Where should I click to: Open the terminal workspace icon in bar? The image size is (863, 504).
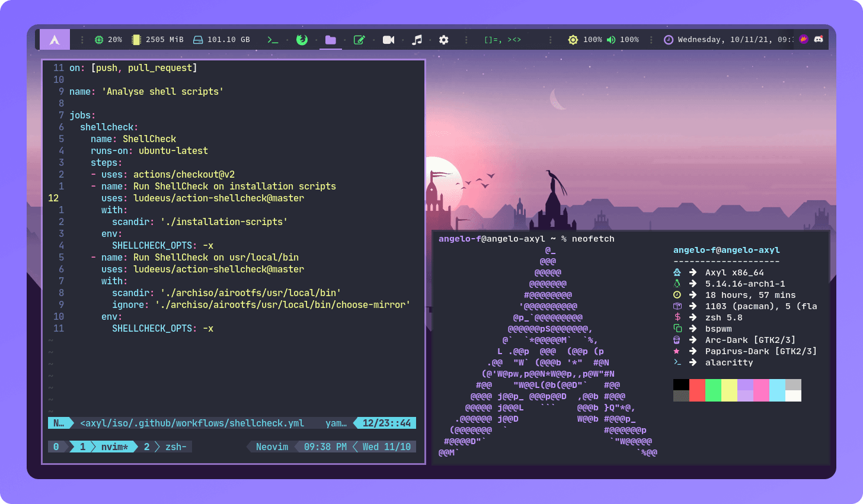[273, 40]
